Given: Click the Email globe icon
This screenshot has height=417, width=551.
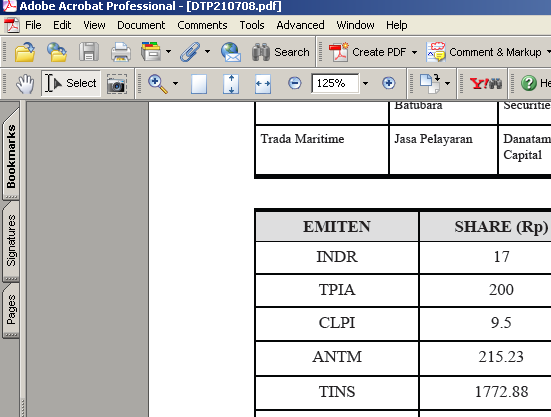Looking at the screenshot, I should [231, 52].
